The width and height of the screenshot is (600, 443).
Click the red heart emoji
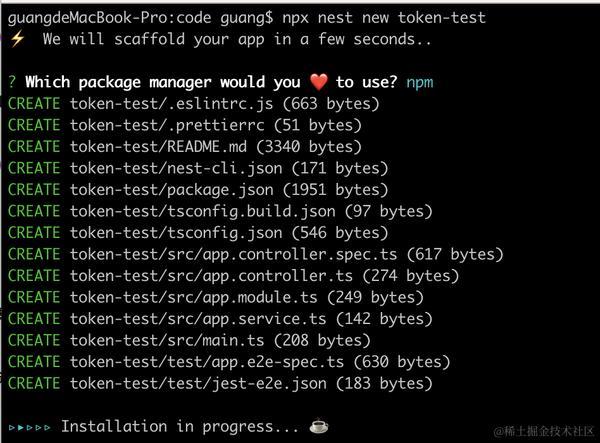[x=316, y=82]
